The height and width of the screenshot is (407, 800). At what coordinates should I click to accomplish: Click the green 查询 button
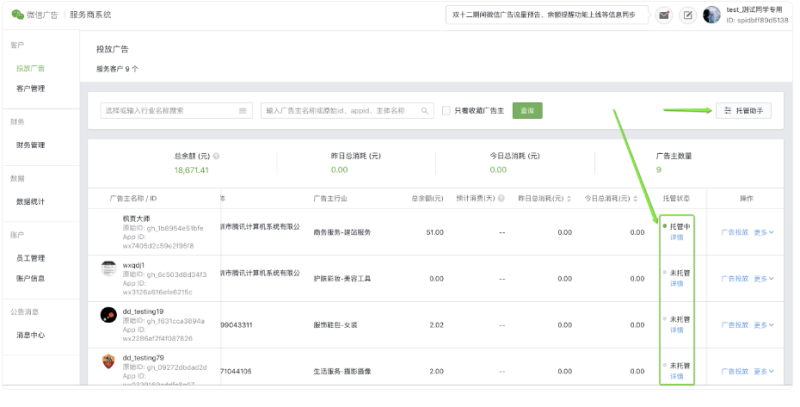click(x=527, y=111)
